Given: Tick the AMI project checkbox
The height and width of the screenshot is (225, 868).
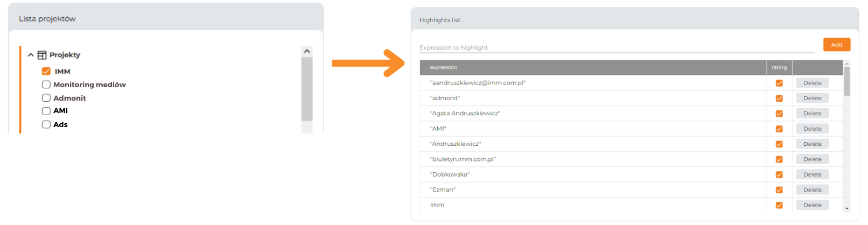Looking at the screenshot, I should [x=46, y=111].
